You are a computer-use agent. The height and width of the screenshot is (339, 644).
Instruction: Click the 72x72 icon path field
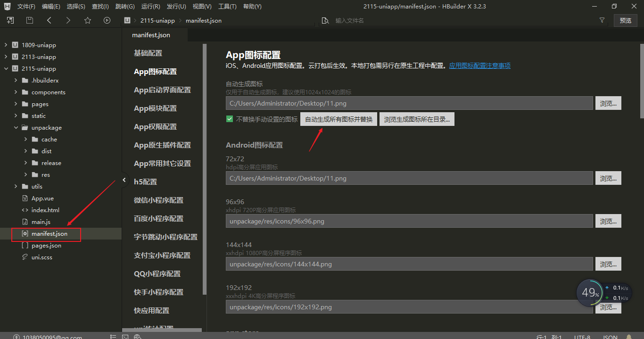409,178
